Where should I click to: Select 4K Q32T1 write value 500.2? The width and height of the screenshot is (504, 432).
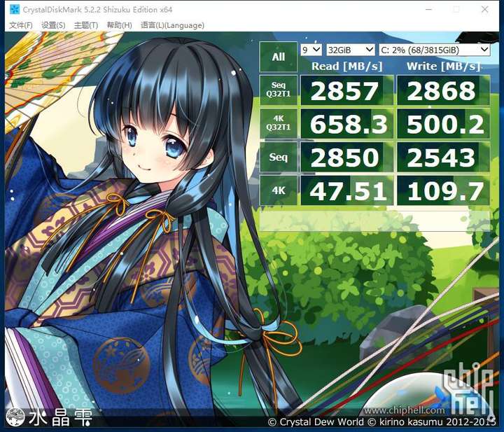click(x=443, y=124)
